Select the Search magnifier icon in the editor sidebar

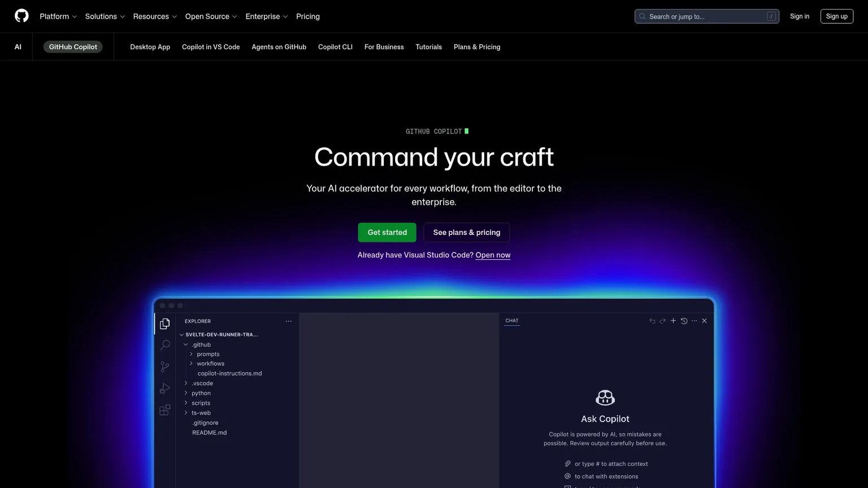[164, 345]
